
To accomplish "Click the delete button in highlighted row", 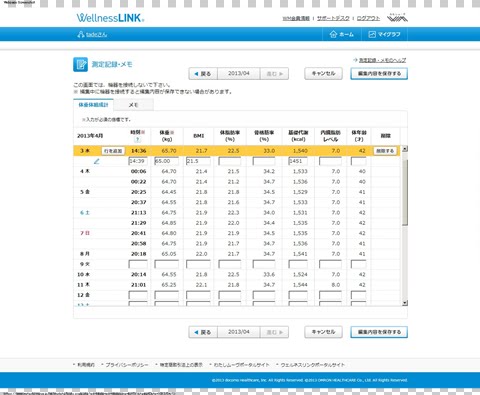I will click(x=385, y=151).
